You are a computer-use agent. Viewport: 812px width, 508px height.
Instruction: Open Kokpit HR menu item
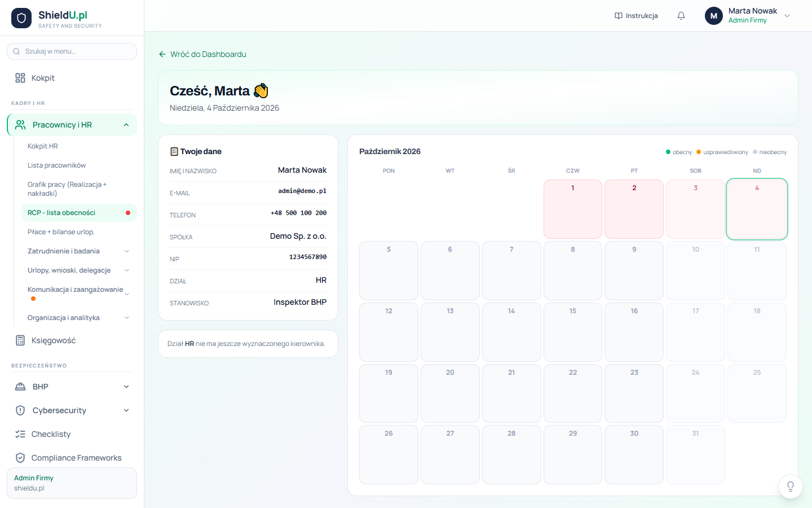pos(79,146)
